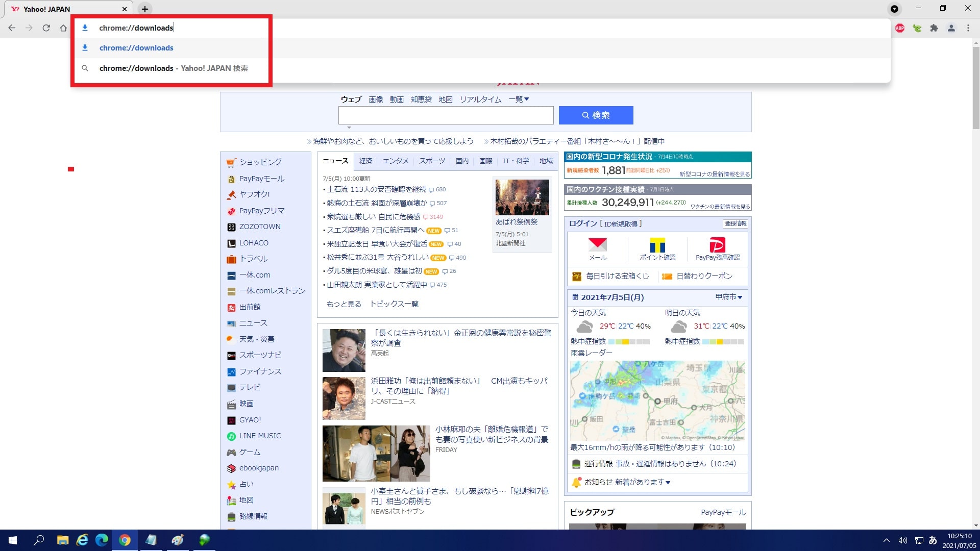This screenshot has width=980, height=551.
Task: Open 天気・災害 in left sidebar
Action: tap(257, 339)
